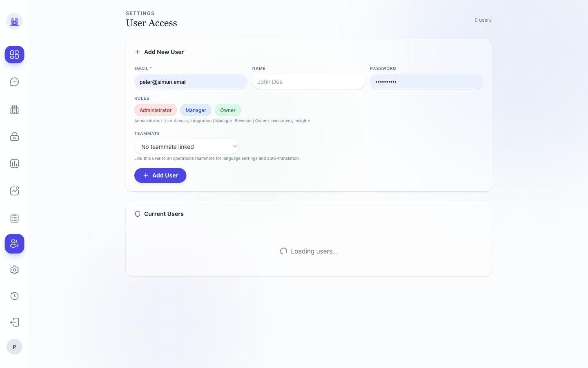Image resolution: width=588 pixels, height=368 pixels.
Task: Open the P profile avatar
Action: pyautogui.click(x=14, y=347)
